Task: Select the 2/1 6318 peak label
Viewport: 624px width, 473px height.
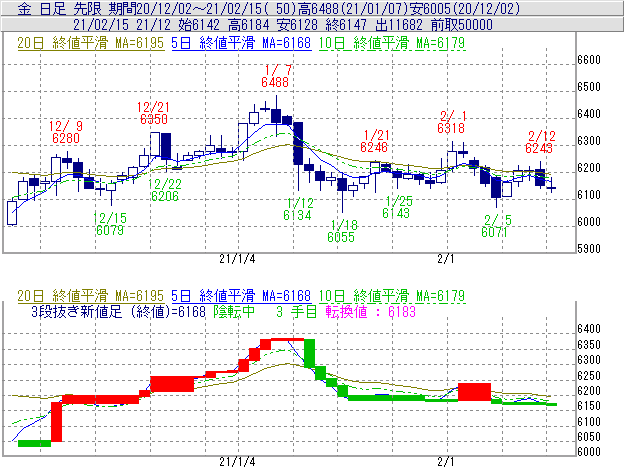Action: 452,122
